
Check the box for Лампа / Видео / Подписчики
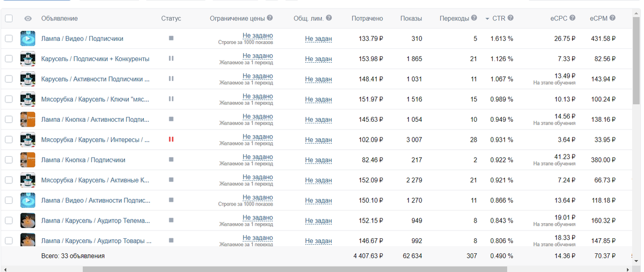coord(9,39)
